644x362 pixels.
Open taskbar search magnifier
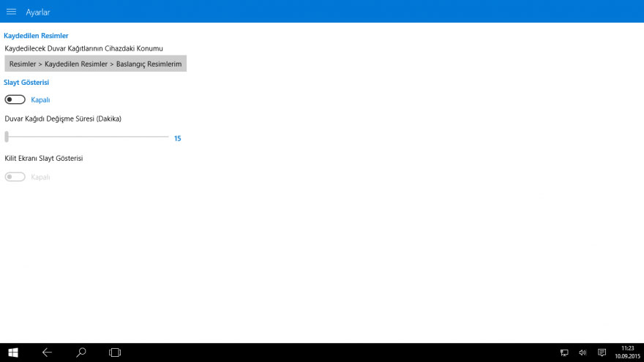[81, 352]
